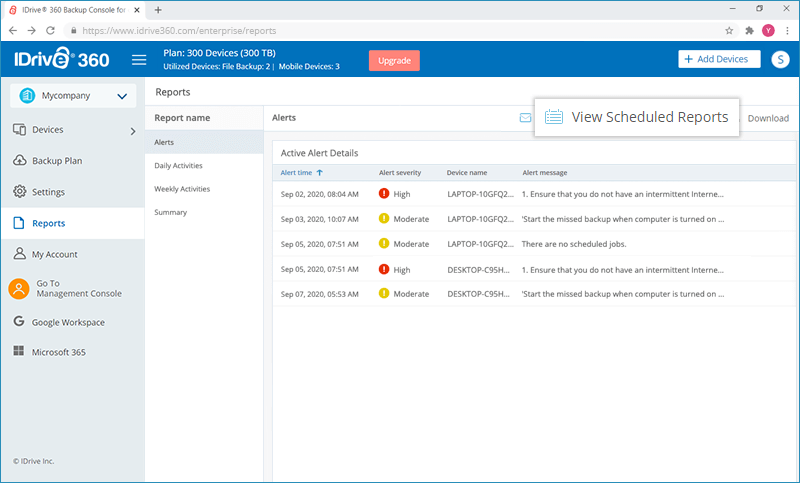800x483 pixels.
Task: Select the Alerts report
Action: click(204, 142)
